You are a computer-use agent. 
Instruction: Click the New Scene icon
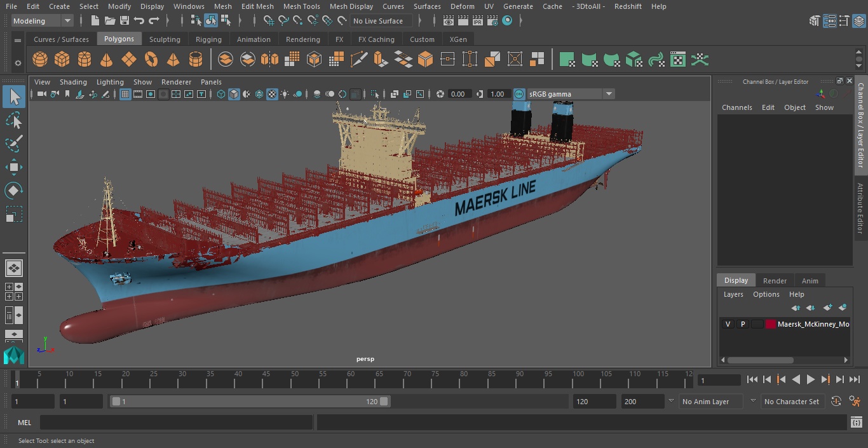pyautogui.click(x=95, y=21)
